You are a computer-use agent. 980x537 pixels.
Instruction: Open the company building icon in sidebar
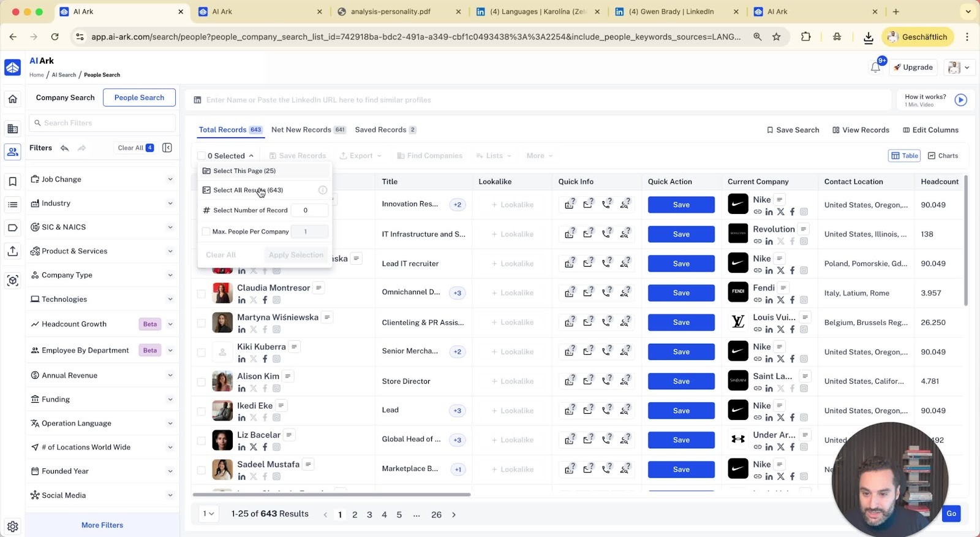(13, 128)
